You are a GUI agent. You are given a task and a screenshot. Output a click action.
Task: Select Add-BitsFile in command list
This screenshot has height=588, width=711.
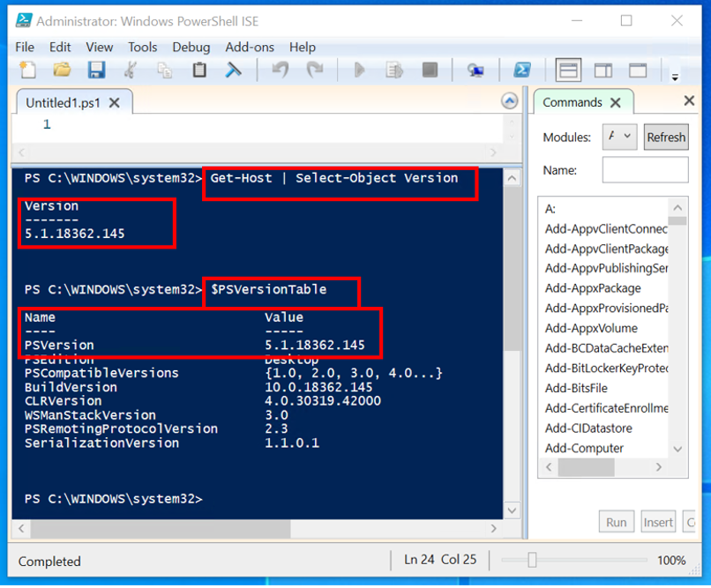(x=576, y=388)
